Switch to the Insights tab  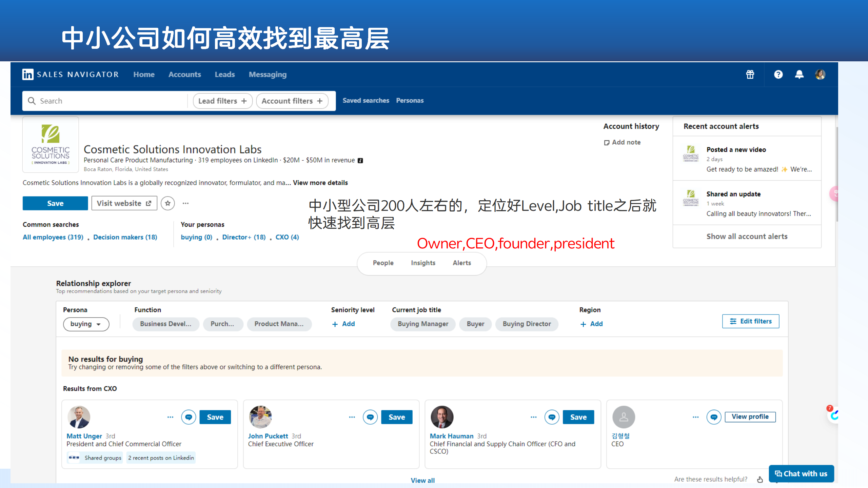tap(423, 263)
